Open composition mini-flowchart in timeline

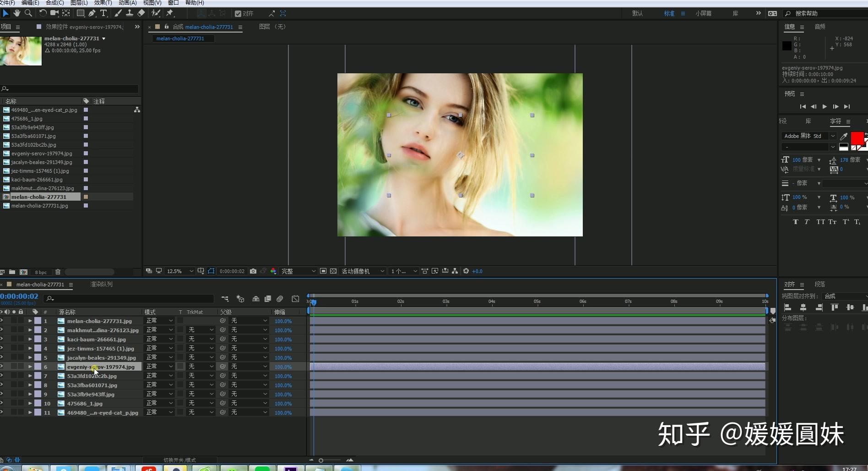point(225,299)
